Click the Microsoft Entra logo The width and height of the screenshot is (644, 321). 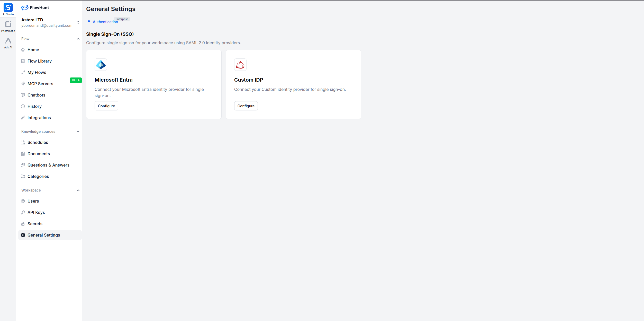pos(101,65)
